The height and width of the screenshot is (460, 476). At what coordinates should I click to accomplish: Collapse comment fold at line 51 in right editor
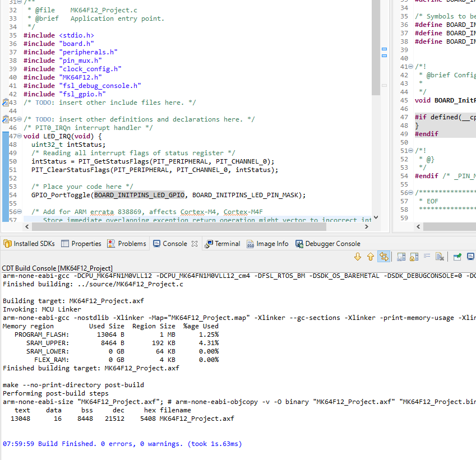411,150
